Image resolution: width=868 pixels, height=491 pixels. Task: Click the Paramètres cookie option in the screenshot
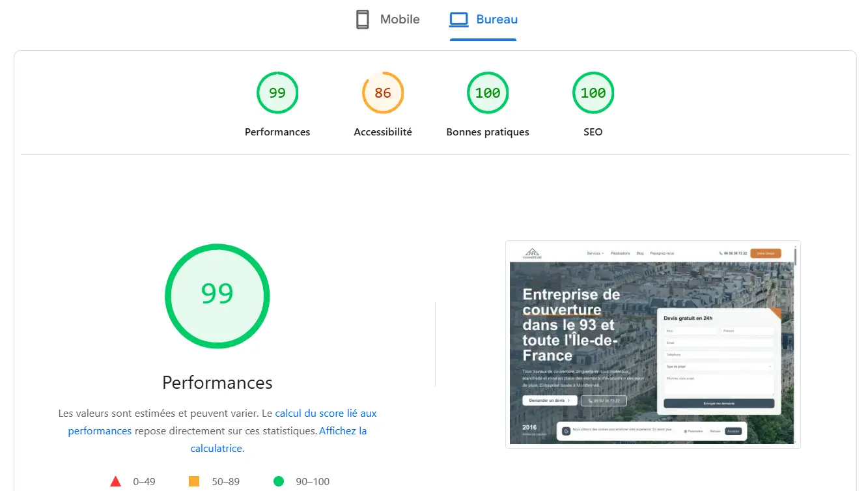coord(693,431)
